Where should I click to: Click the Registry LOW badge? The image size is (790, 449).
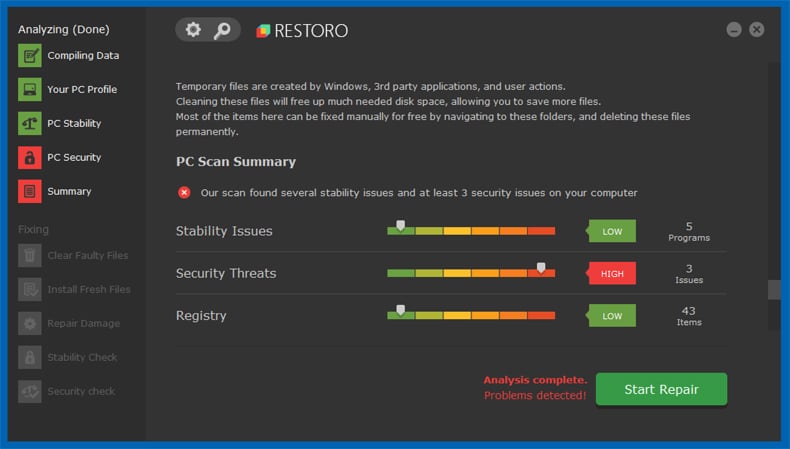tap(612, 316)
